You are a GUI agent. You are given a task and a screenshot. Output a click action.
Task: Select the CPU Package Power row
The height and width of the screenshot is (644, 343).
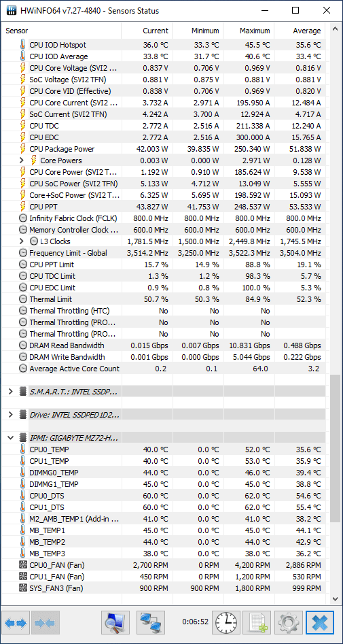click(164, 149)
